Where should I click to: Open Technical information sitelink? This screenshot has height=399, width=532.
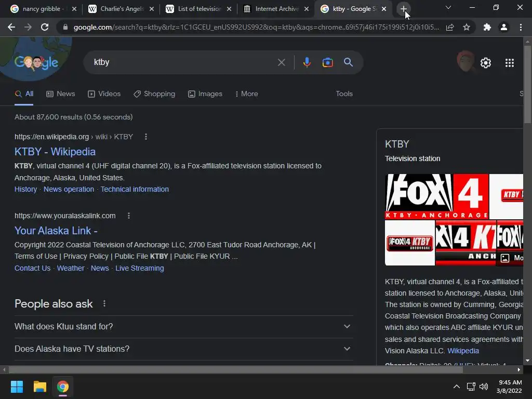135,189
